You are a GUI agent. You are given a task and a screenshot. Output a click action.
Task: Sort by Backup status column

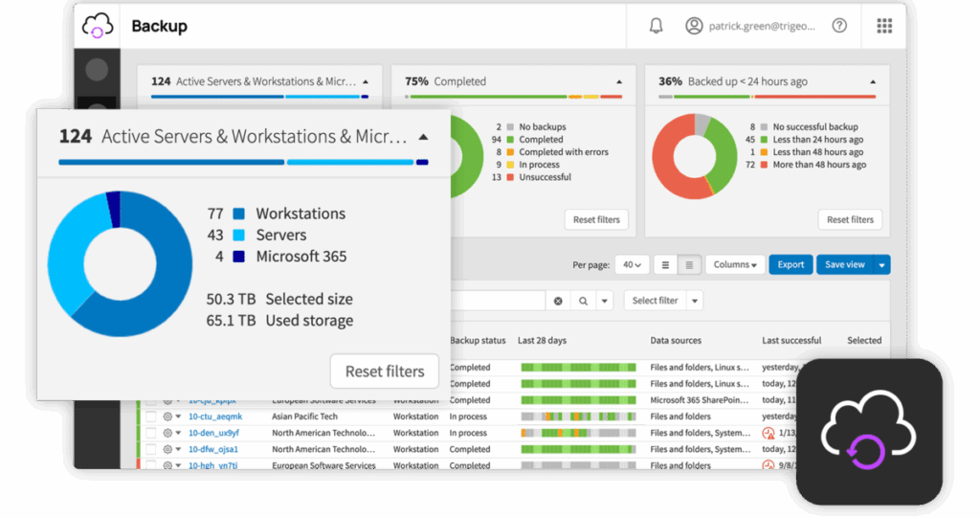(478, 341)
